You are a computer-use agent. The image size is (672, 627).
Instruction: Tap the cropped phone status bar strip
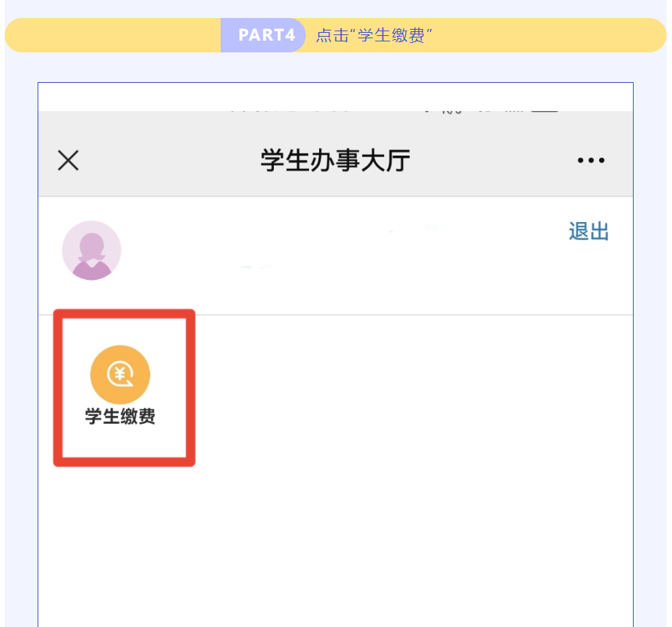pyautogui.click(x=336, y=107)
